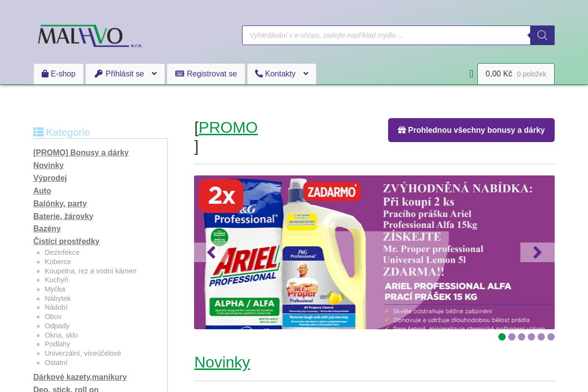Select Ostatní subcategory
Image resolution: width=588 pixels, height=392 pixels.
click(56, 363)
